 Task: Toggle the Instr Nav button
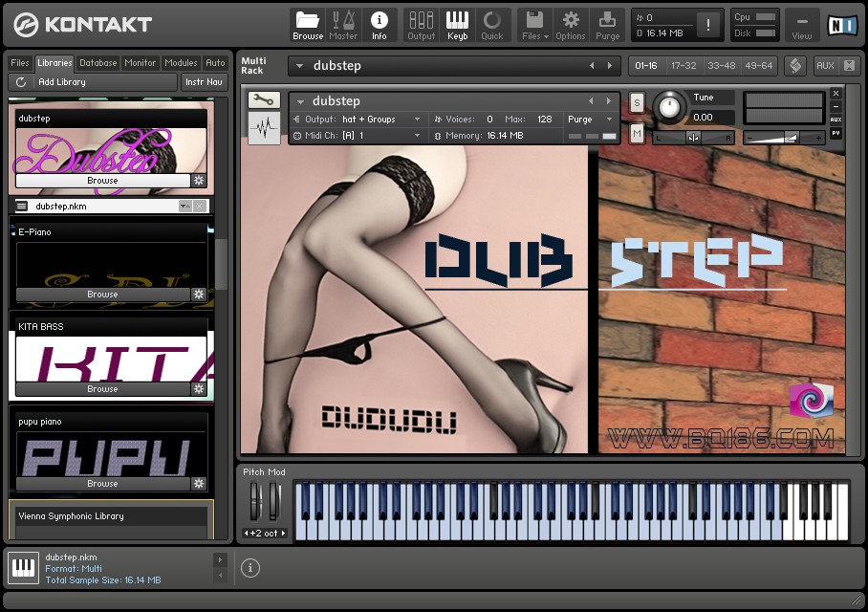[204, 82]
